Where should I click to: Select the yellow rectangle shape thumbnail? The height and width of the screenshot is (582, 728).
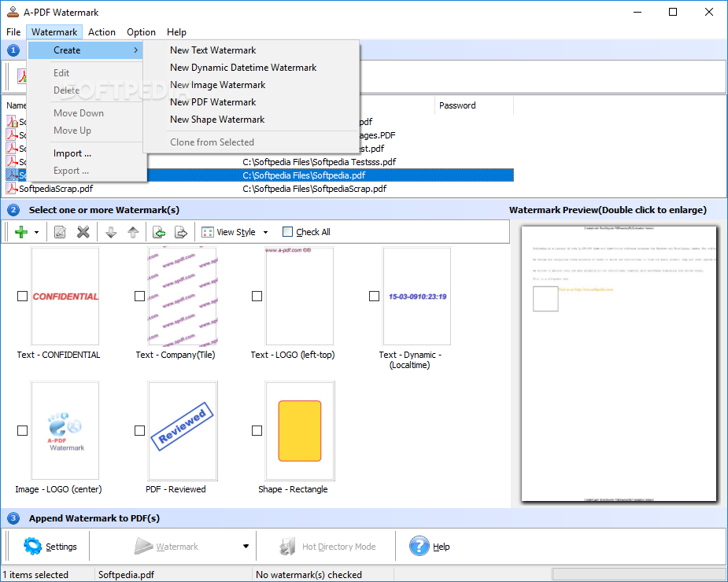click(300, 431)
